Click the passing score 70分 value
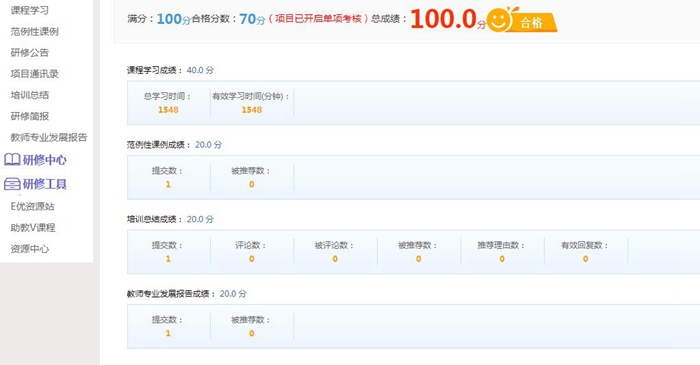700x365 pixels. (x=252, y=19)
